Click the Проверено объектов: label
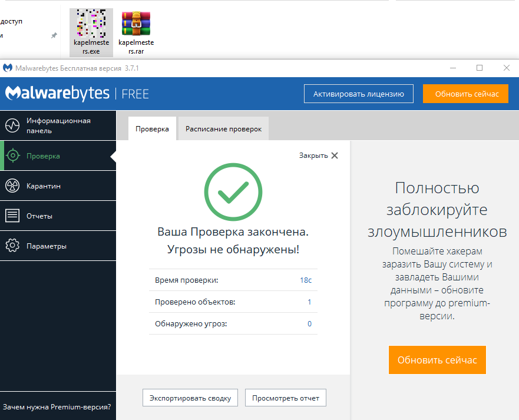This screenshot has height=420, width=519. (x=195, y=302)
